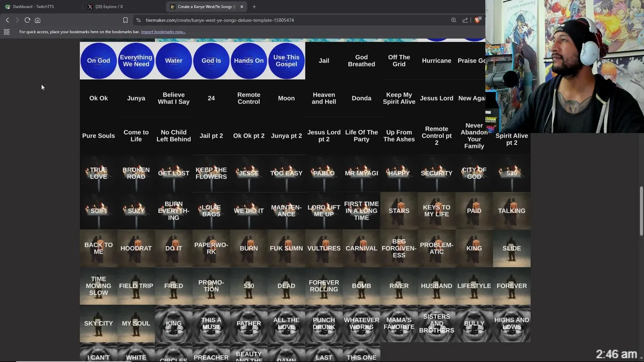Select the TRUE LOVE tile
The width and height of the screenshot is (644, 362).
coord(99,173)
